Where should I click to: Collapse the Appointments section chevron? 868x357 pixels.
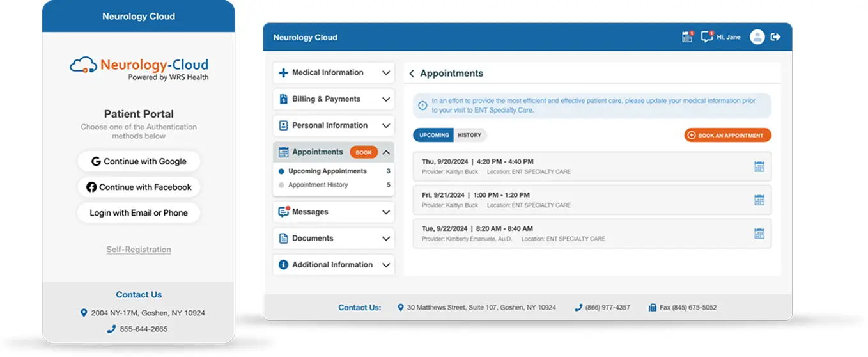[386, 152]
